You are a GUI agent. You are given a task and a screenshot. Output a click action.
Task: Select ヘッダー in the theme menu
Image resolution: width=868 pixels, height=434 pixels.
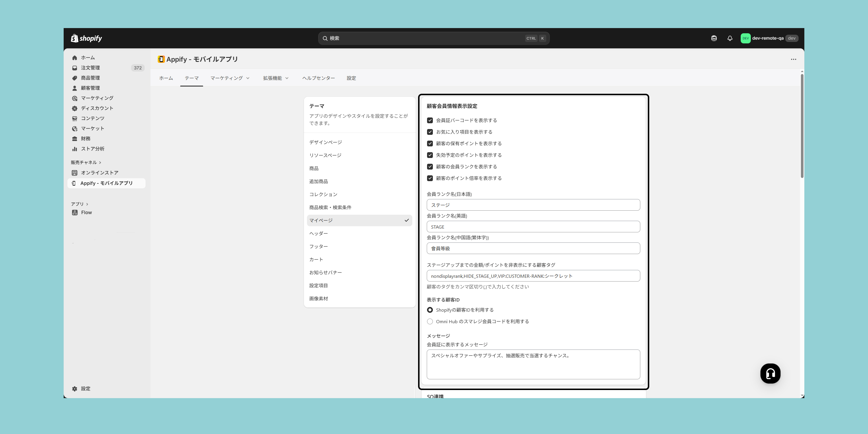(x=319, y=233)
